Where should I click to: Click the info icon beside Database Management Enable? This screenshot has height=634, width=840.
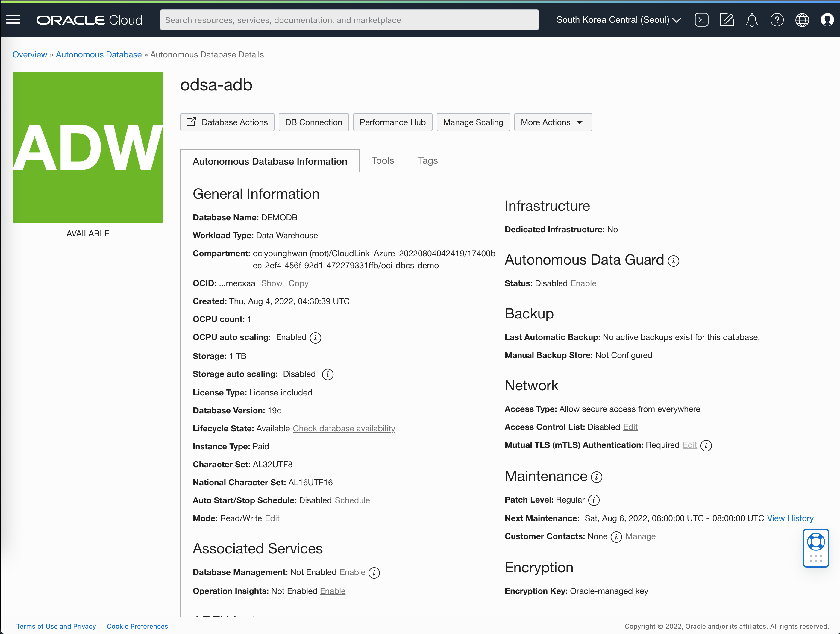coord(374,573)
